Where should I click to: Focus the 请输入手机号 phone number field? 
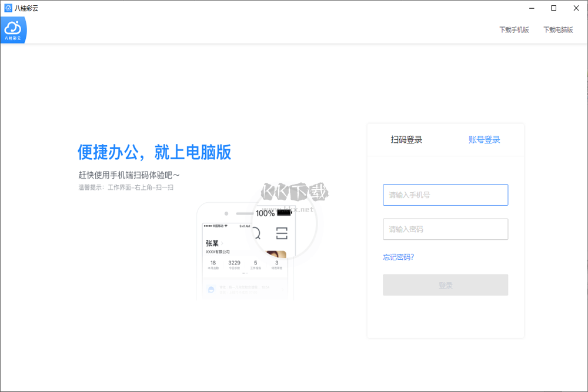pyautogui.click(x=446, y=195)
